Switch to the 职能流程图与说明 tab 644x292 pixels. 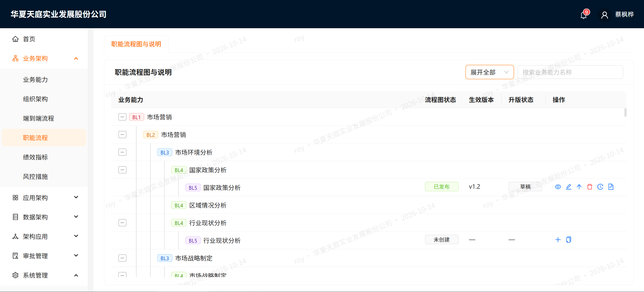click(136, 44)
